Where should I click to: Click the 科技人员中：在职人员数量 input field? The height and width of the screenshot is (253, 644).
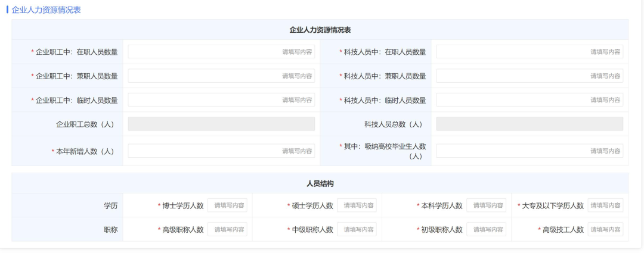530,52
